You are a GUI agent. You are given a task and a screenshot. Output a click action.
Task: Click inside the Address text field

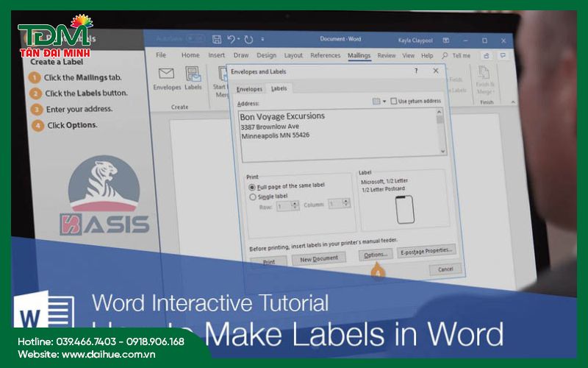[338, 132]
